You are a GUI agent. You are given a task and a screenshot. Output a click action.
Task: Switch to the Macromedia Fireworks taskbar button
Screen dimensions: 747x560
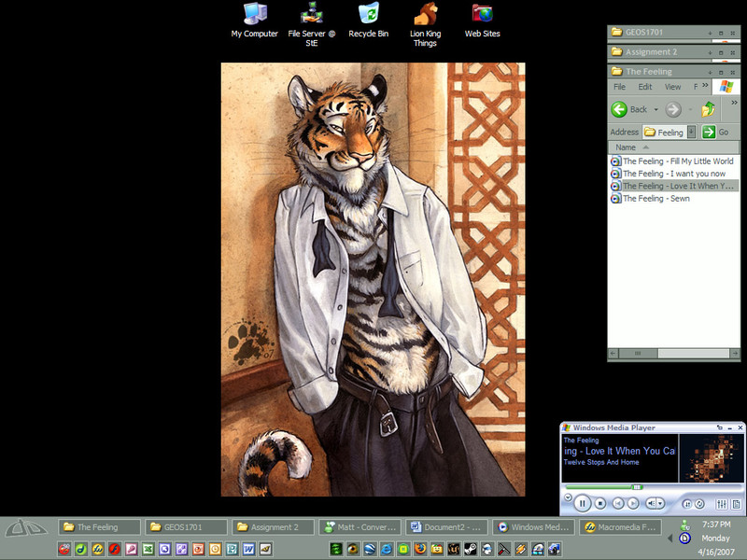coord(620,527)
